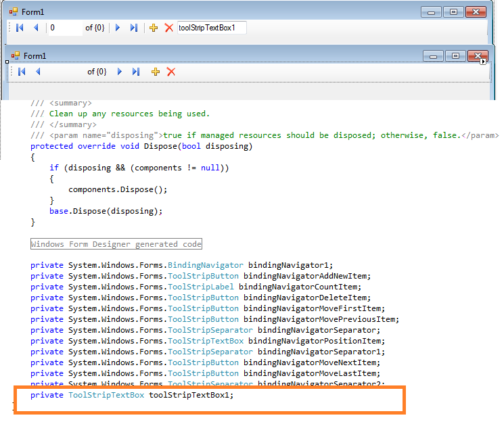Screen dimensions: 504x424
Task: Click Move Last icon in lower Form1 navigator
Action: click(136, 72)
